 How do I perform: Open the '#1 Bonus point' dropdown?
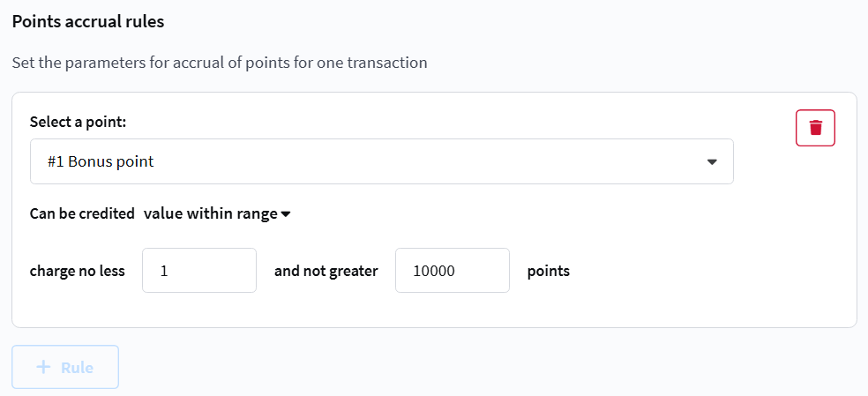[x=381, y=161]
